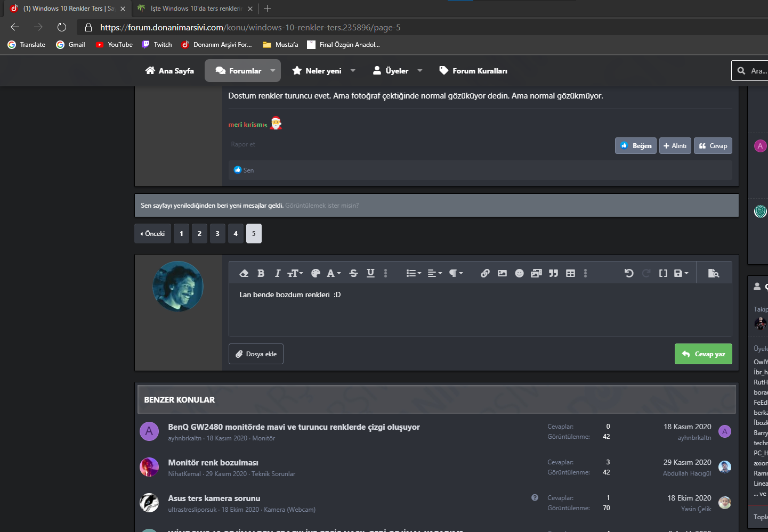Open the YouTube bookmark

coord(114,45)
